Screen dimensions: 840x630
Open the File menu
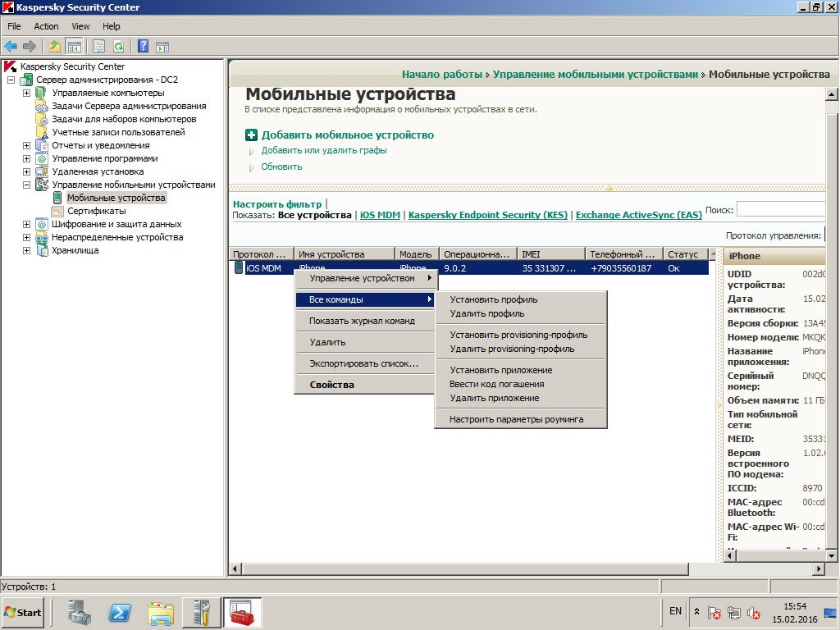point(14,26)
